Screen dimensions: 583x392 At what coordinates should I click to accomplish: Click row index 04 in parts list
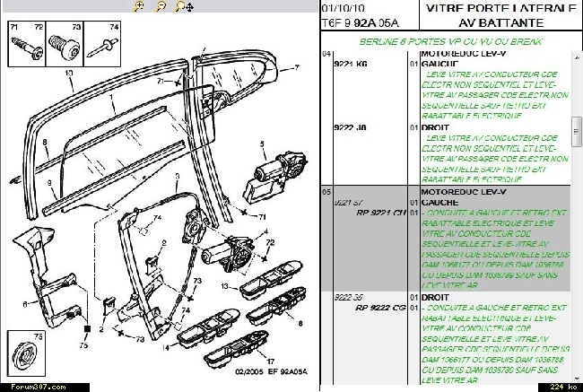pos(326,55)
